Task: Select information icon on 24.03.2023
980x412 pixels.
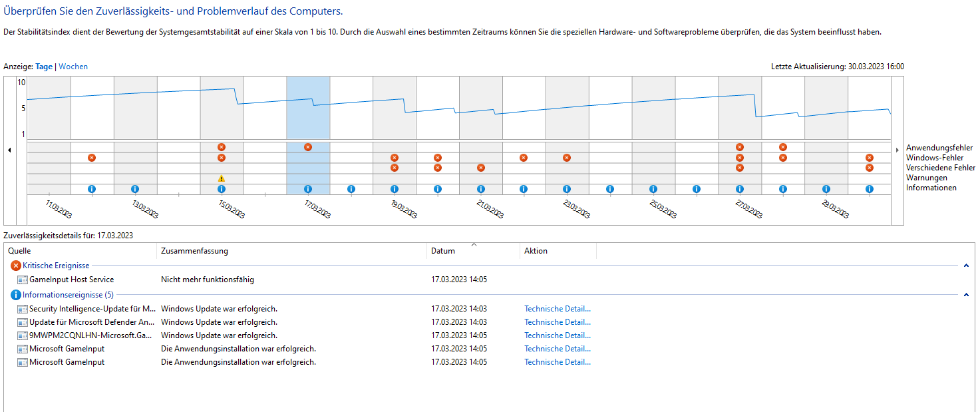Action: click(610, 189)
